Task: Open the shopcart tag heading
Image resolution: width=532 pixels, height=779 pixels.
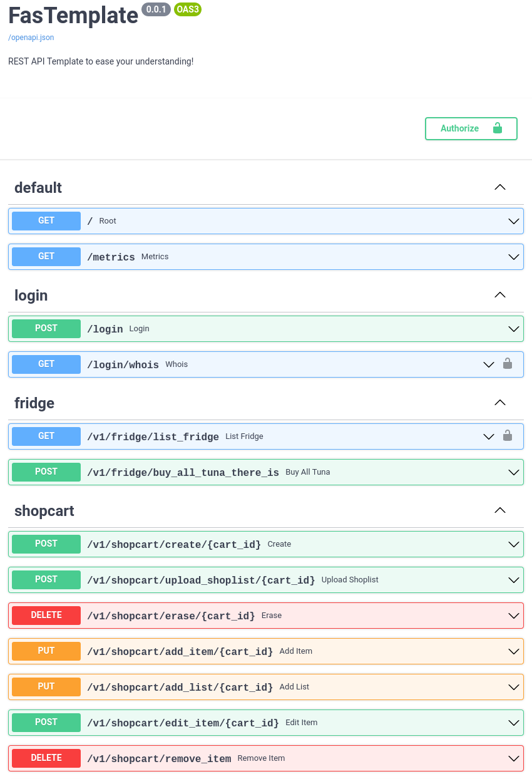Action: (44, 511)
